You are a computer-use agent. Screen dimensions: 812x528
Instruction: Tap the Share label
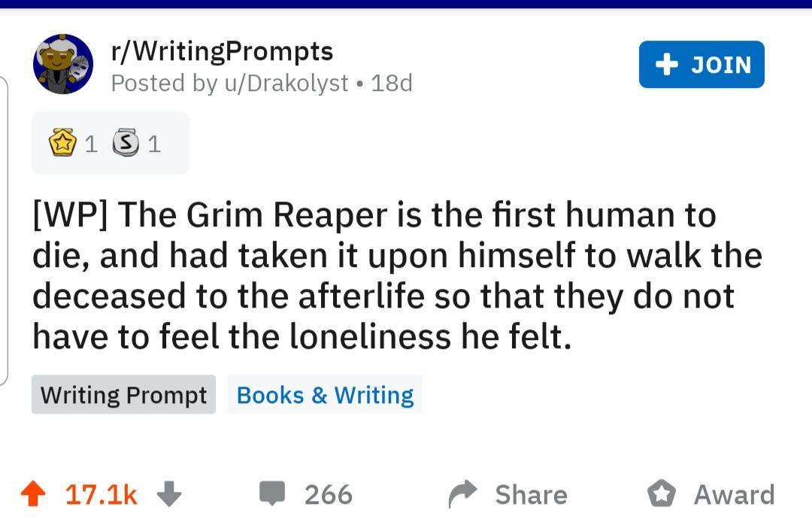coord(531,495)
